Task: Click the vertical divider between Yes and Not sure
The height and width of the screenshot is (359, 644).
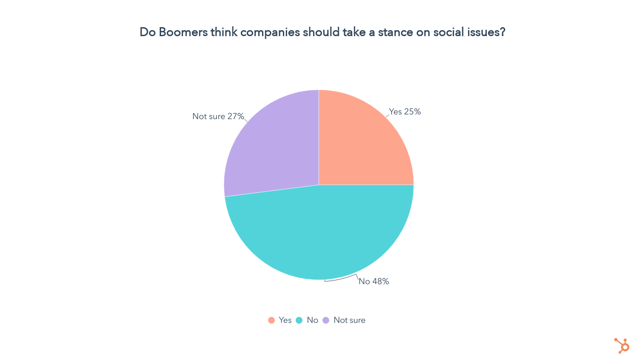Action: [x=319, y=136]
